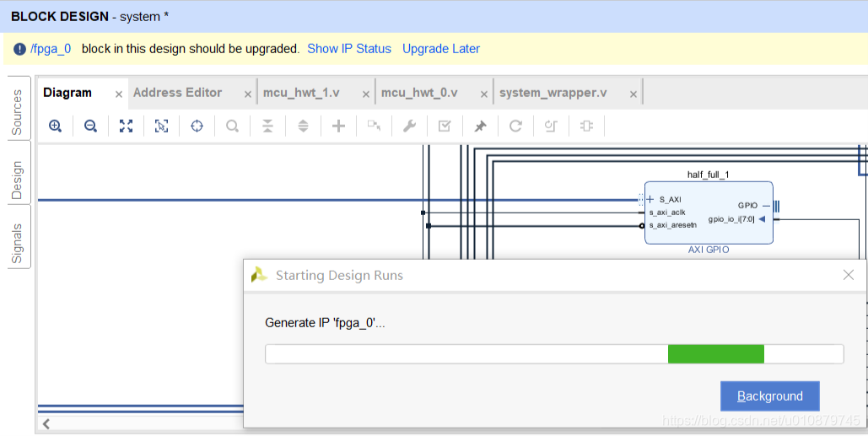Close the mcu_hwt_0.v tab

(484, 94)
